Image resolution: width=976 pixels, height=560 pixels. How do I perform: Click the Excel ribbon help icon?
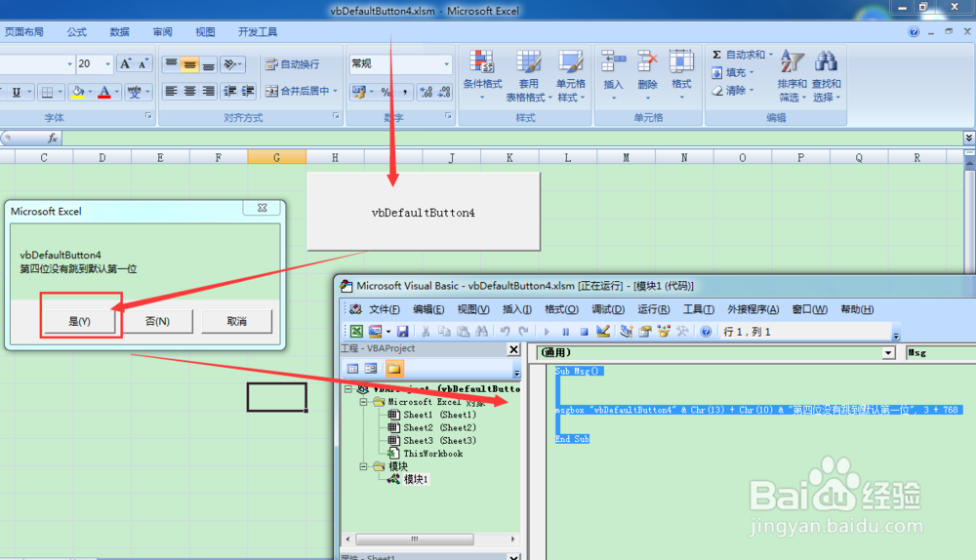[x=914, y=32]
